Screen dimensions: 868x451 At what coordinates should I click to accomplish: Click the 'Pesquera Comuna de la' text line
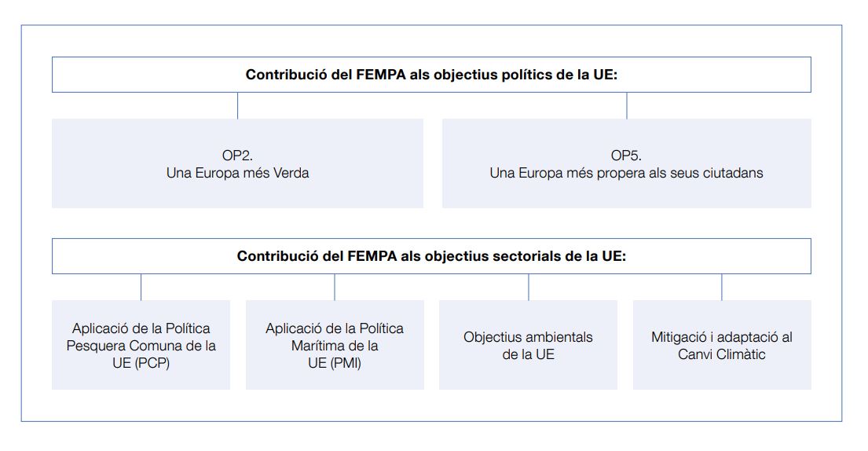tap(141, 346)
